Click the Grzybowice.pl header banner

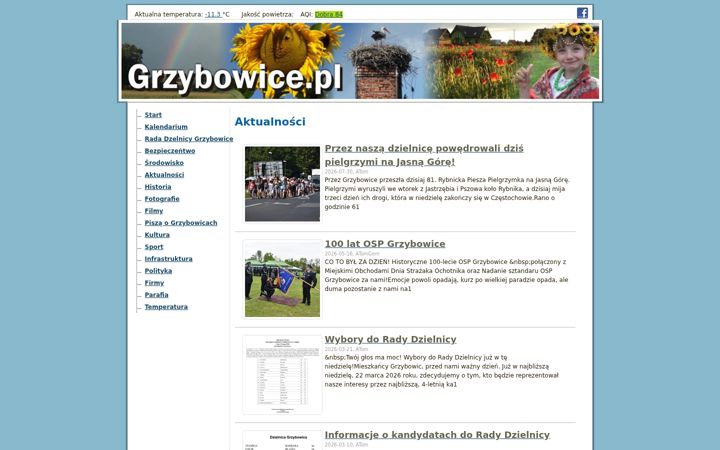click(x=360, y=61)
